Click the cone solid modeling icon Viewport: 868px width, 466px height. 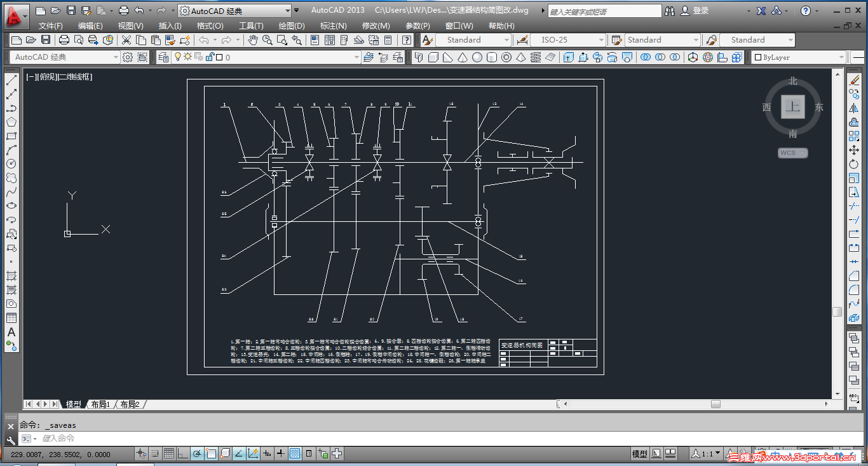tap(462, 57)
